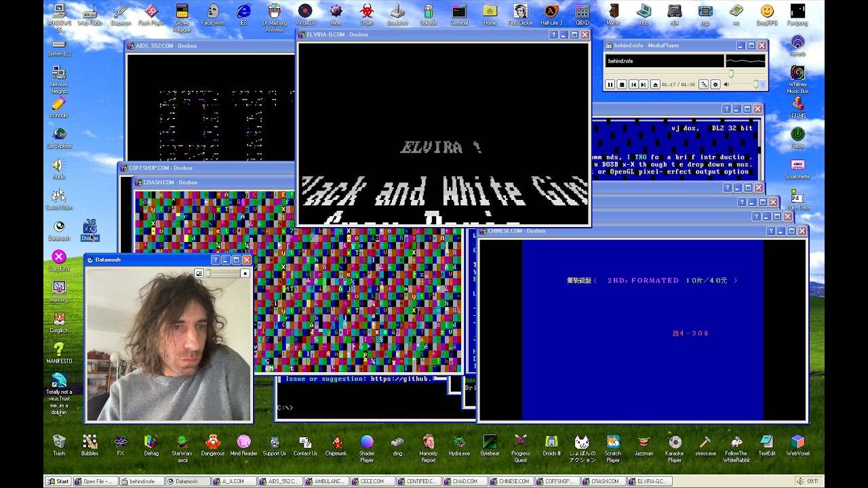The image size is (868, 488).
Task: Launch the Funkpong desktop icon
Action: tap(797, 15)
